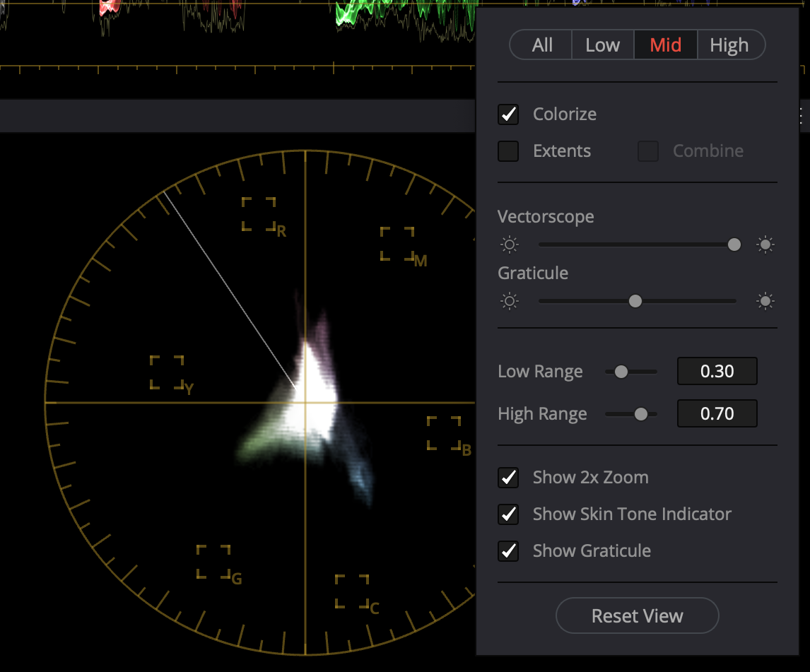Image resolution: width=810 pixels, height=672 pixels.
Task: Click the High Range value field 0.70
Action: (717, 413)
